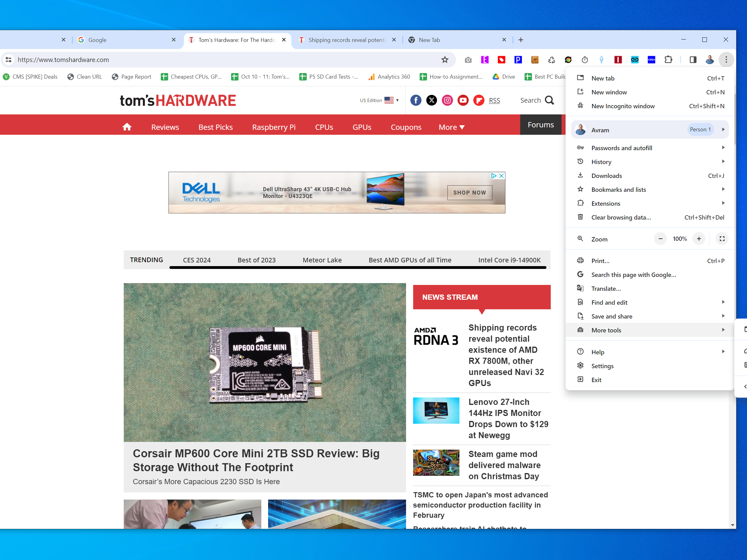Close the Dell ad with X
This screenshot has height=560, width=747.
click(x=501, y=175)
